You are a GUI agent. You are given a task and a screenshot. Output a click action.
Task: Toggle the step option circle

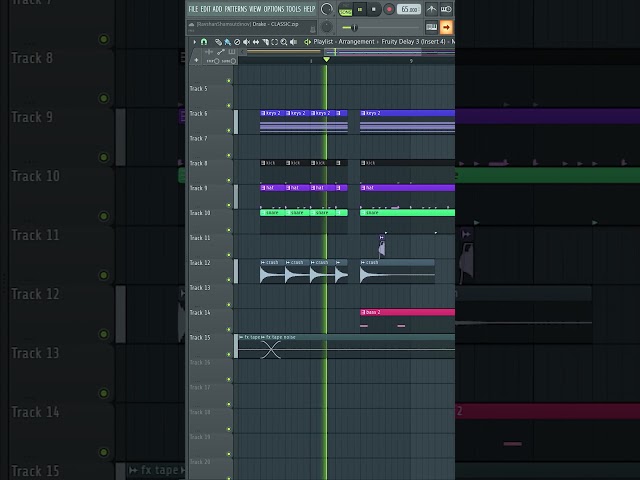(x=217, y=61)
